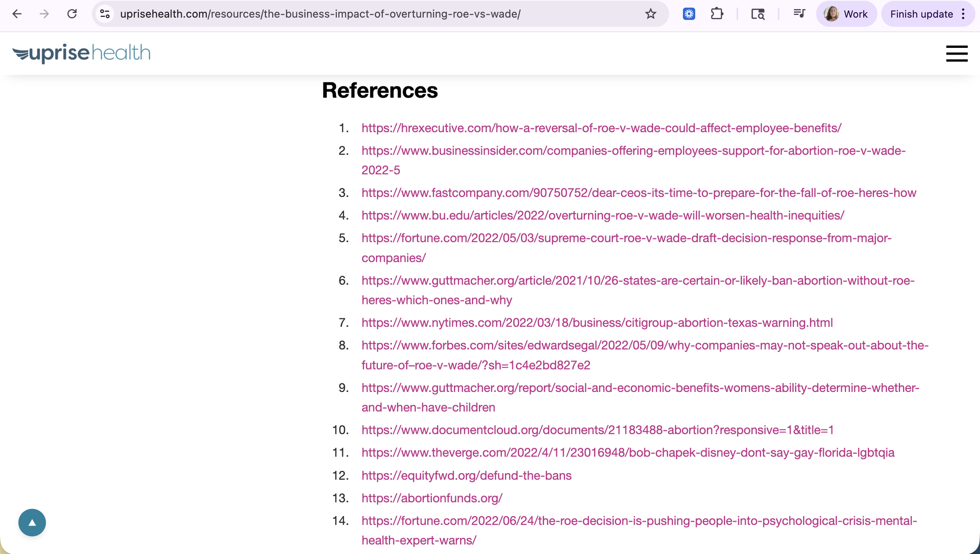Click the media controls playlist icon
980x554 pixels.
[799, 14]
